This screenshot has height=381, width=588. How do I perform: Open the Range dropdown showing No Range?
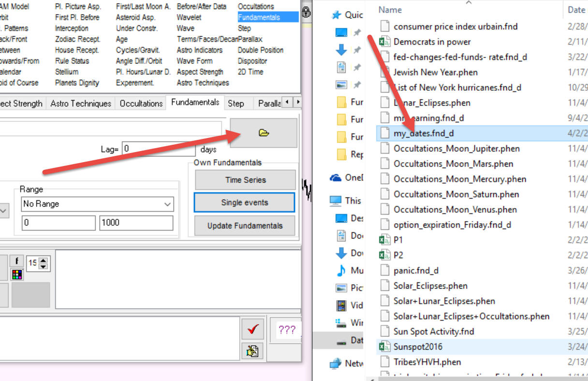tap(97, 204)
